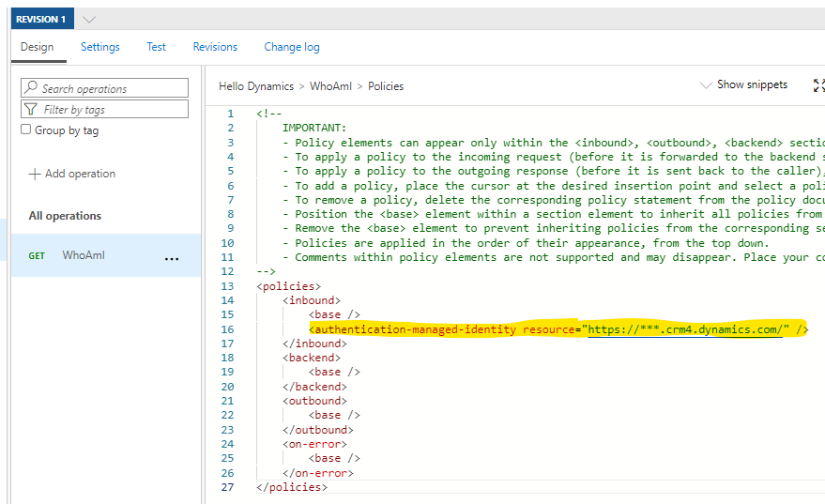
Task: Click WhoAmI in the breadcrumb
Action: pyautogui.click(x=330, y=86)
